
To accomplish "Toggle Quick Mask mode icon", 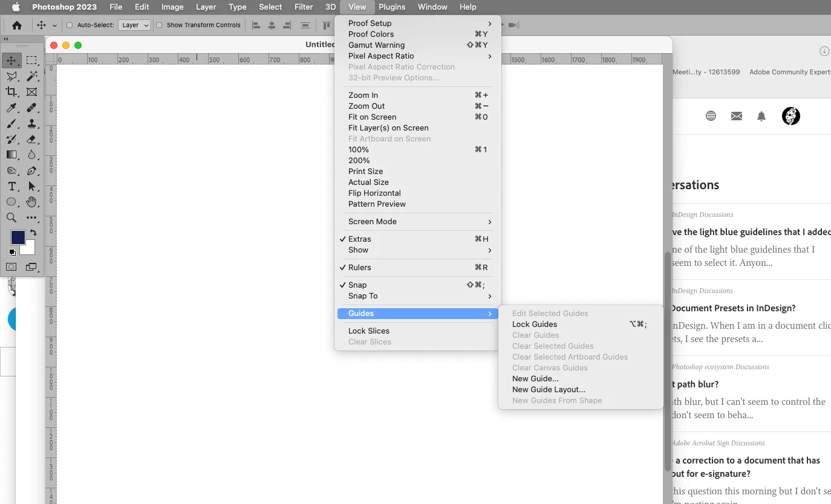I will [x=11, y=267].
